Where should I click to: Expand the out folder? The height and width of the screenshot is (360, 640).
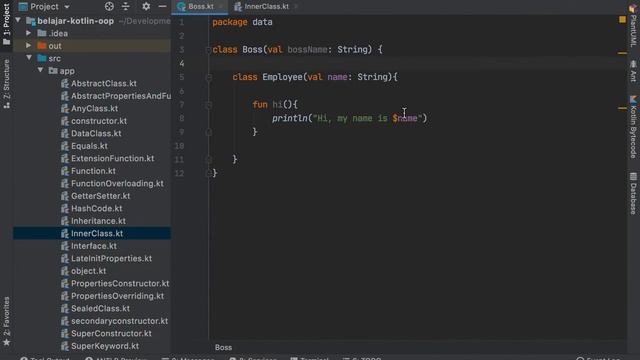pyautogui.click(x=29, y=45)
